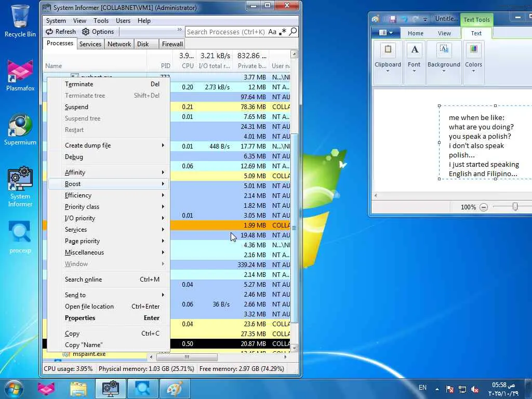532x399 pixels.
Task: Click the Paint Save quick access icon
Action: [393, 19]
